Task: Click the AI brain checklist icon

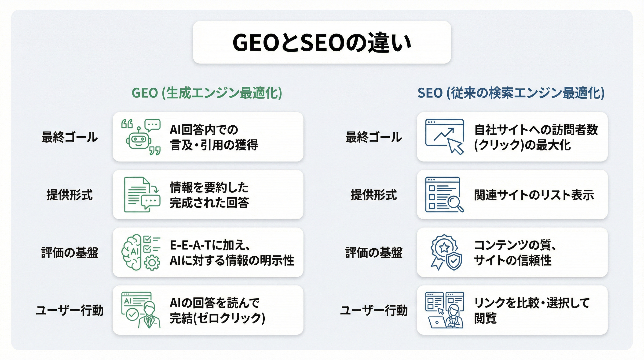Action: pos(141,252)
